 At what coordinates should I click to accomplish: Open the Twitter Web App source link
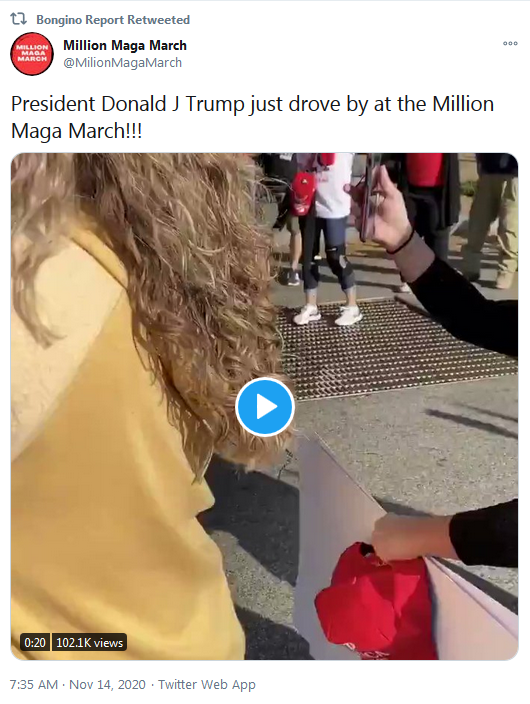click(x=207, y=684)
